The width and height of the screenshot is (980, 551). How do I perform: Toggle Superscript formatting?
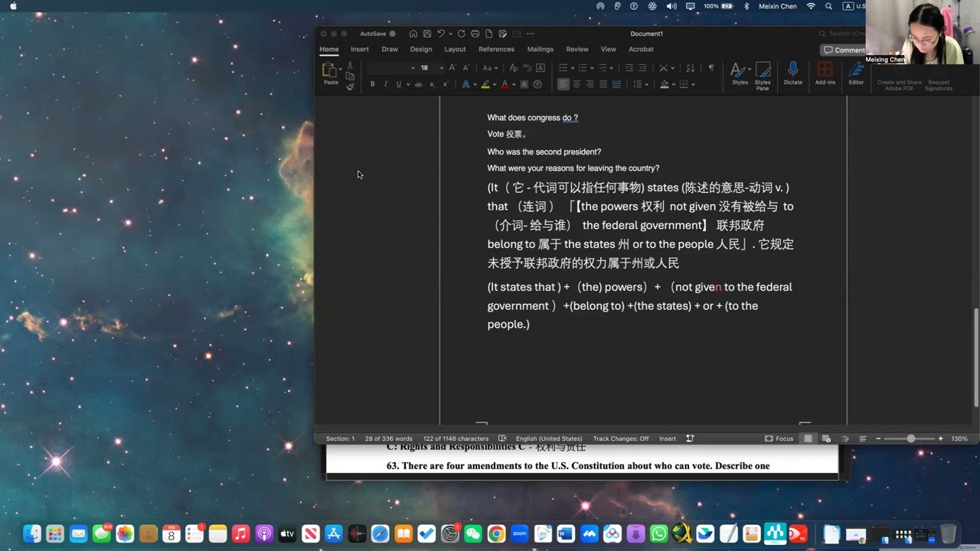[446, 84]
